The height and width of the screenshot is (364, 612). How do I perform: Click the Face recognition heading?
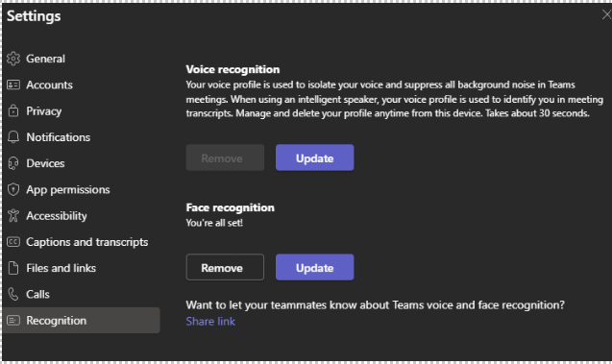click(230, 207)
